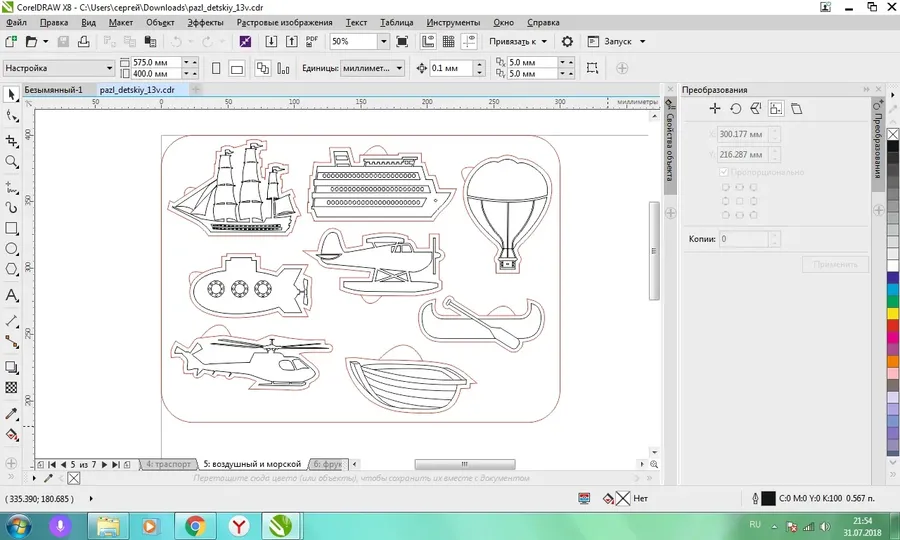Toggle landscape page orientation
Screen dimensions: 900x540
(236, 68)
